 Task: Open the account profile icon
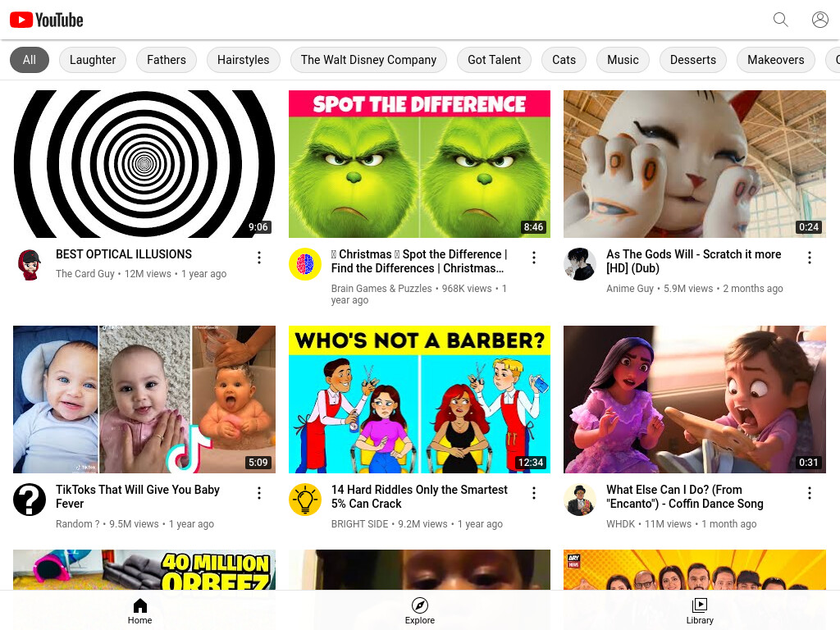pyautogui.click(x=819, y=20)
